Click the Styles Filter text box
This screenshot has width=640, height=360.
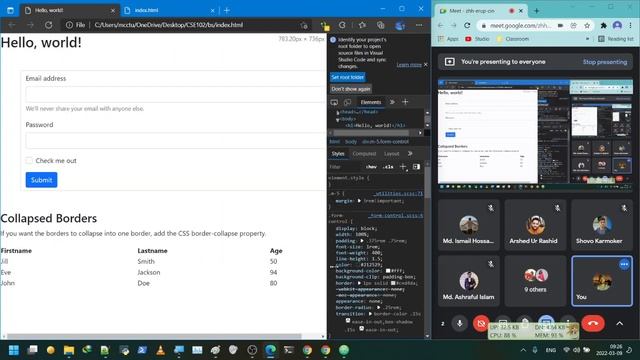pyautogui.click(x=345, y=167)
